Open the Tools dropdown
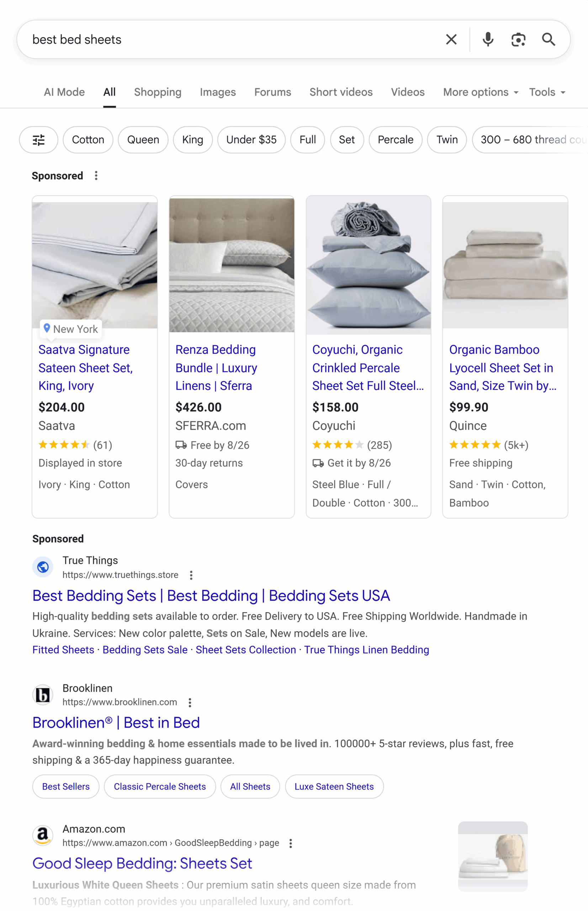 point(547,92)
